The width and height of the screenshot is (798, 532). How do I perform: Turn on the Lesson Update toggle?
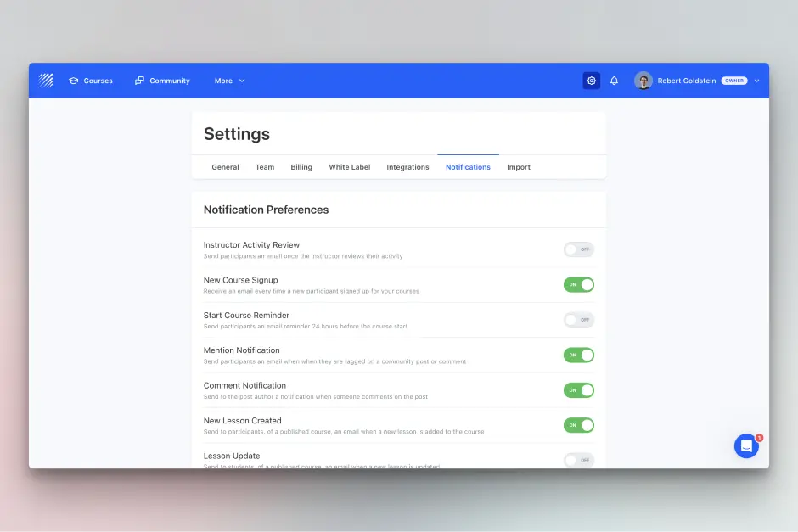(579, 460)
